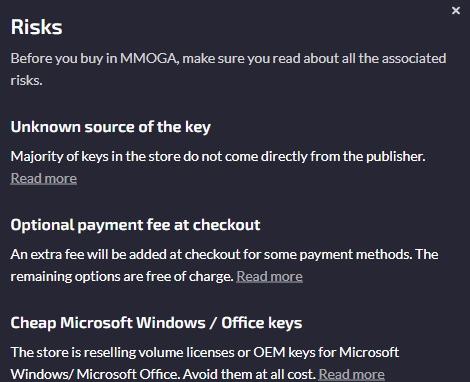This screenshot has height=382, width=470.
Task: Click the sentence starting Majority of keys
Action: tap(218, 156)
